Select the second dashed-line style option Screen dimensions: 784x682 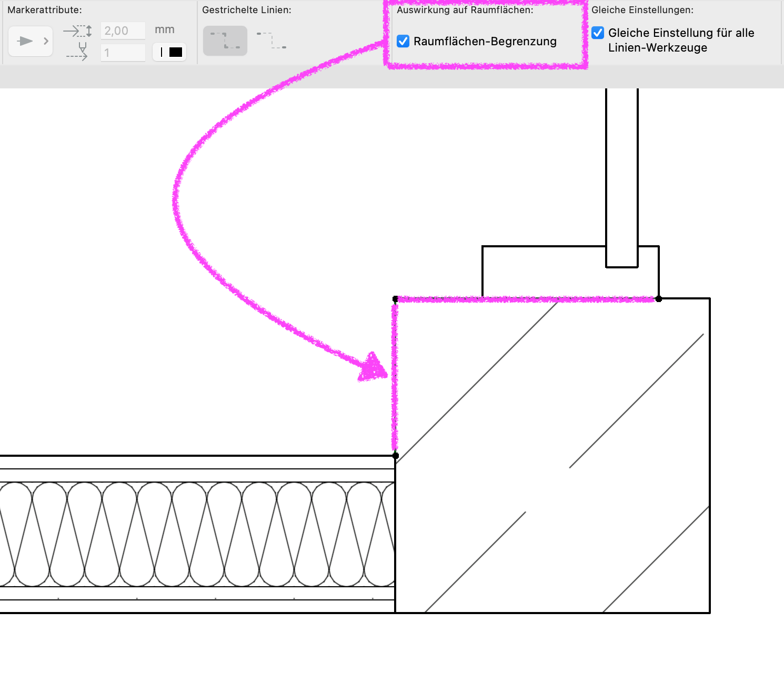click(272, 41)
